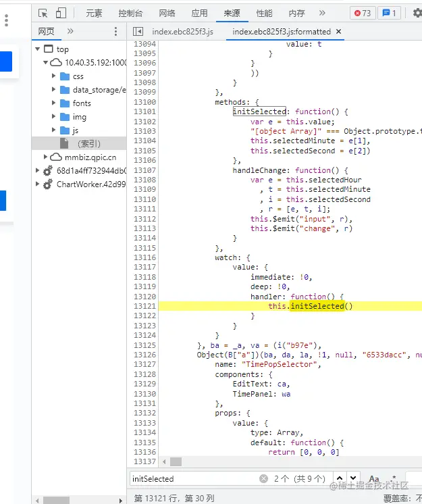Click the "TimePopSelector" string

point(279,364)
